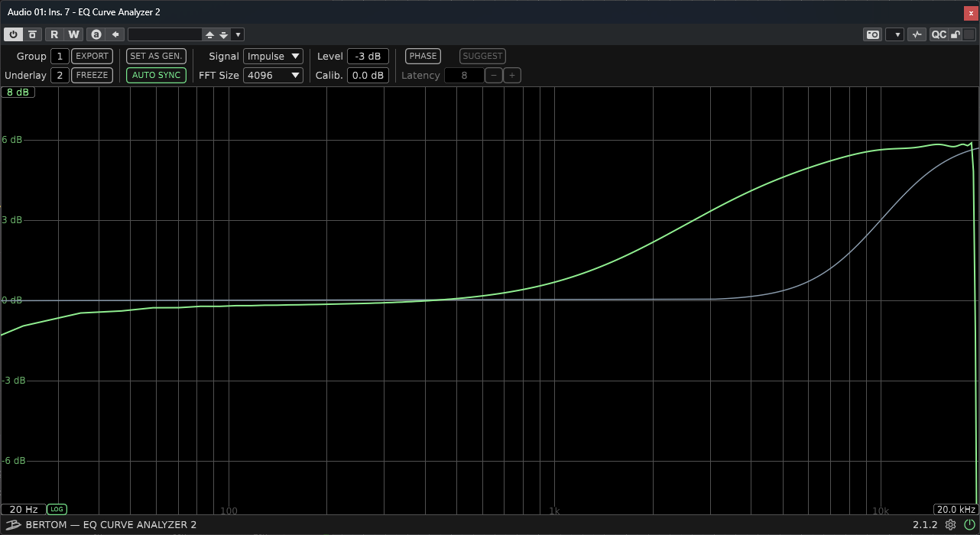The width and height of the screenshot is (980, 535).
Task: Click the side-chain waveform icon
Action: pyautogui.click(x=917, y=34)
